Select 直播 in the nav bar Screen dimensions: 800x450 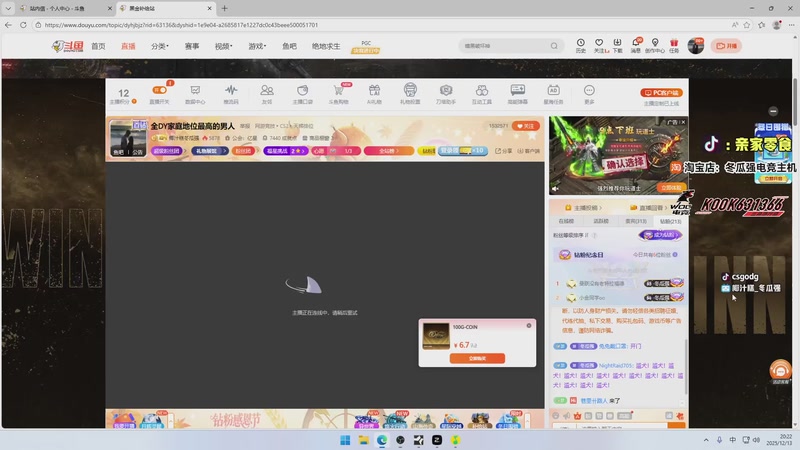click(x=128, y=46)
